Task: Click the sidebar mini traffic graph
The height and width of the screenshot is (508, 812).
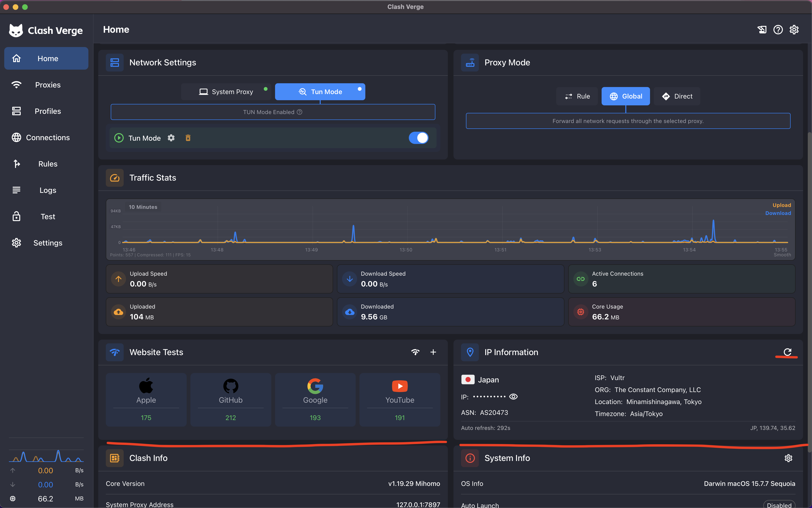Action: coord(46,456)
